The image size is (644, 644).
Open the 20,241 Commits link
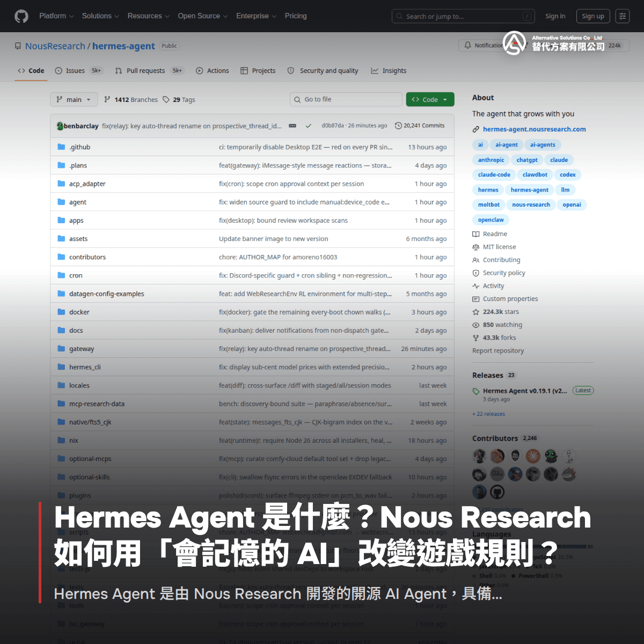pos(420,126)
